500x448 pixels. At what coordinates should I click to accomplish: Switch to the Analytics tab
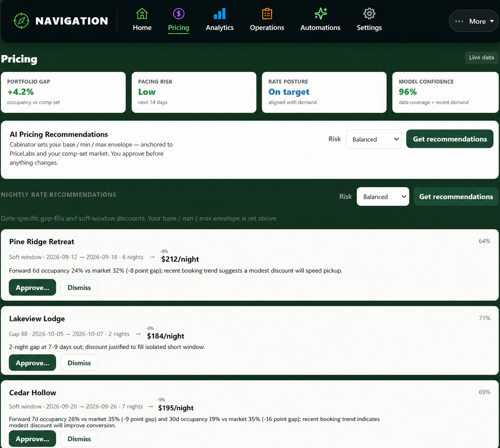coord(220,28)
